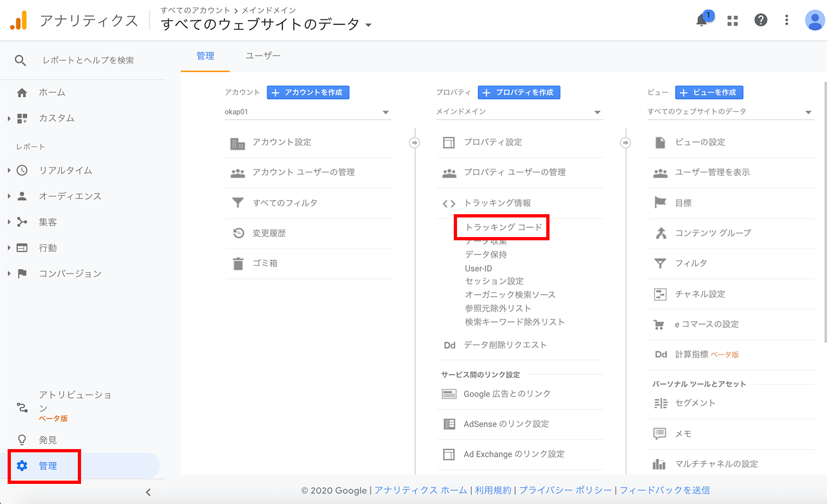The height and width of the screenshot is (504, 827).
Task: Open the property selector dropdown メインドメイン
Action: coord(519,112)
